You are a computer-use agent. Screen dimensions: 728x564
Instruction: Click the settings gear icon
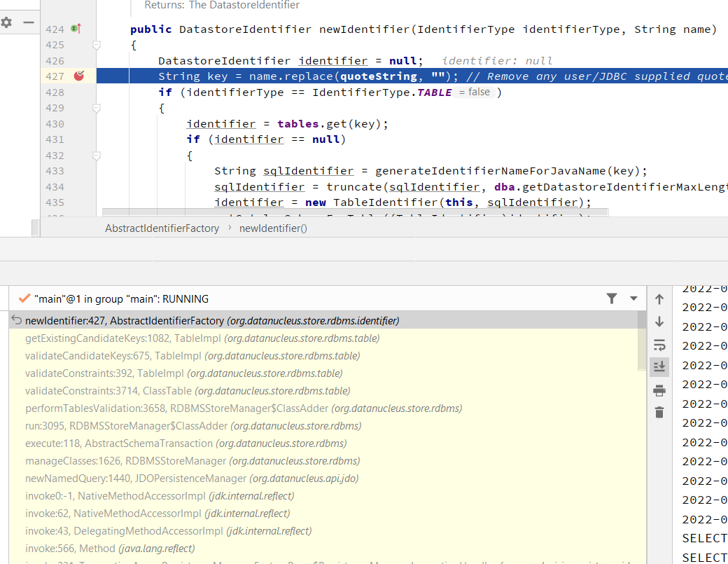[x=6, y=23]
